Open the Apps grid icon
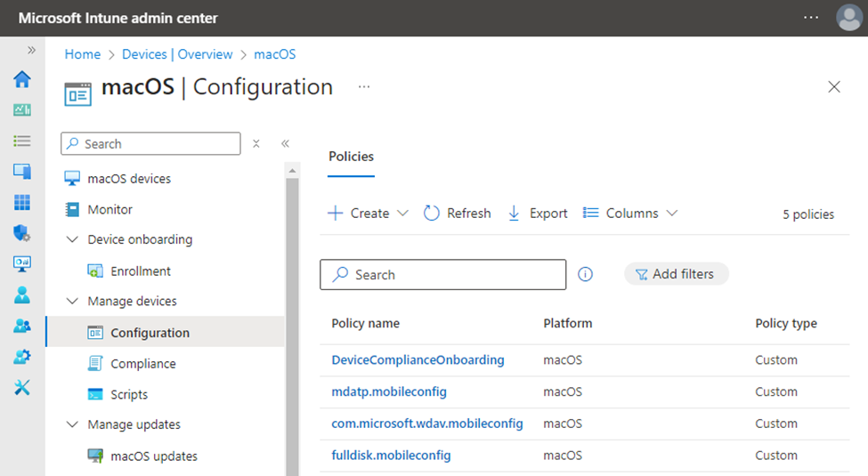Image resolution: width=868 pixels, height=476 pixels. coord(22,202)
